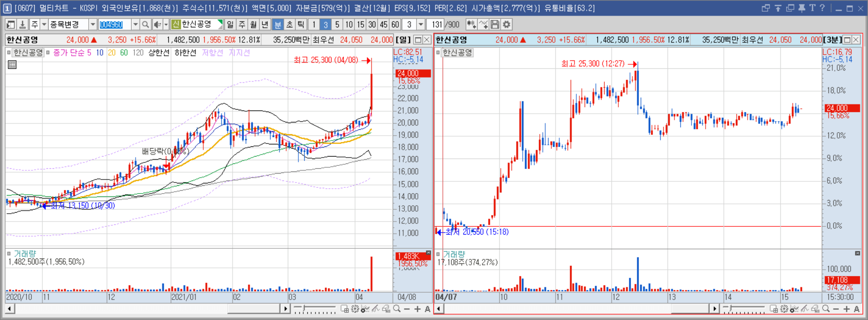
Task: Open the 종목변경 dropdown
Action: pos(93,24)
